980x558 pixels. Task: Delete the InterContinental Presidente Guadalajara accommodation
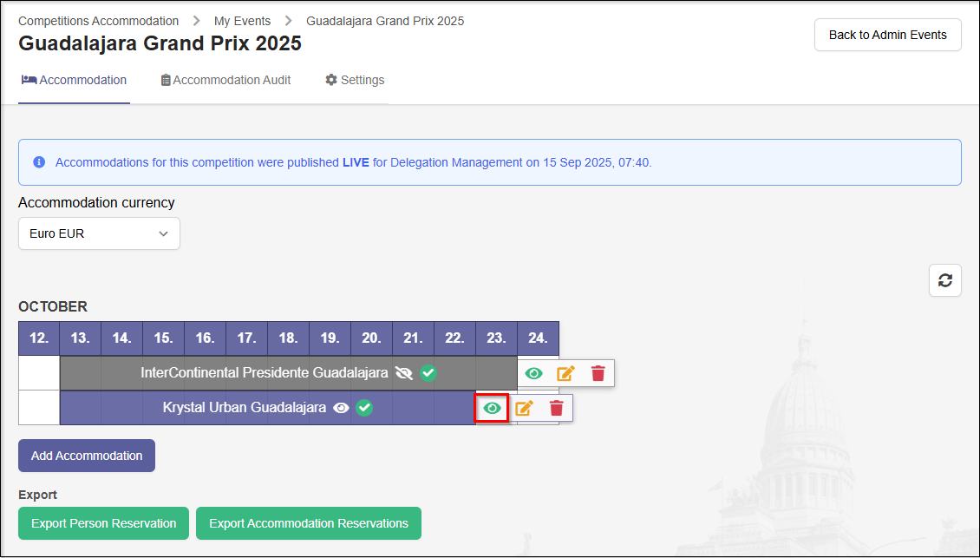click(598, 373)
